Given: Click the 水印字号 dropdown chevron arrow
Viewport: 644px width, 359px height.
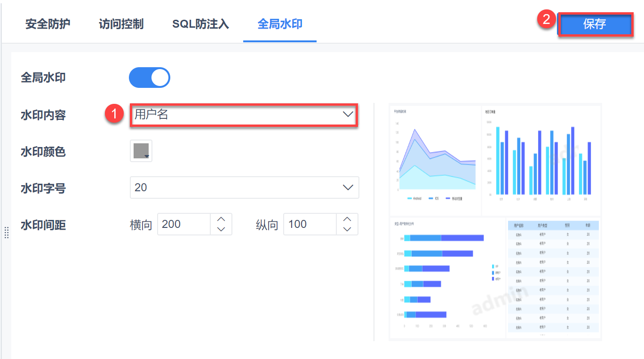Looking at the screenshot, I should 348,187.
